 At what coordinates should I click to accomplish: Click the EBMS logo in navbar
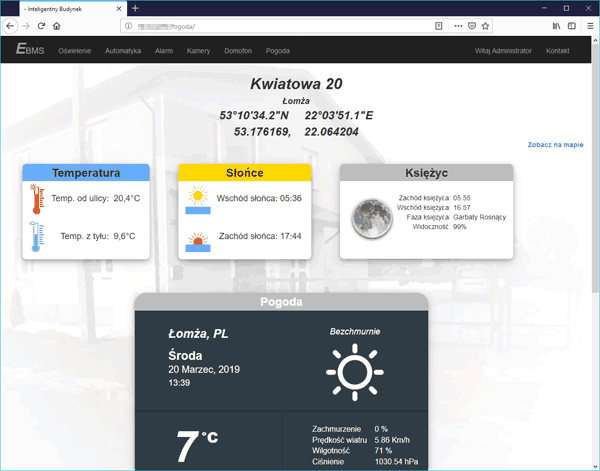click(29, 49)
